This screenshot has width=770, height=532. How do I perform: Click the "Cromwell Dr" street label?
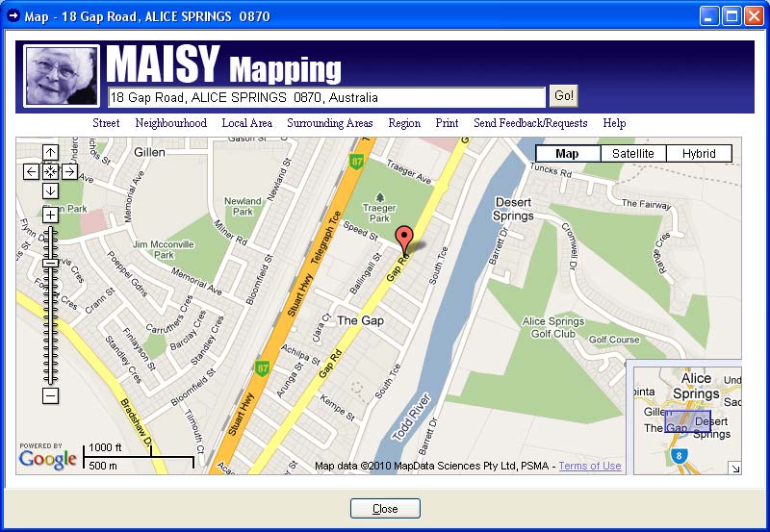(568, 246)
